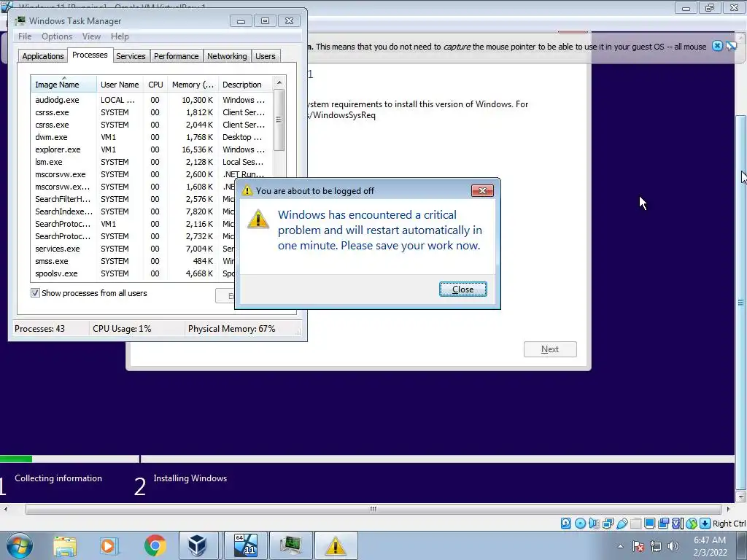Click the VirtualBox keyboard capture indicator
747x560 pixels.
tap(705, 524)
